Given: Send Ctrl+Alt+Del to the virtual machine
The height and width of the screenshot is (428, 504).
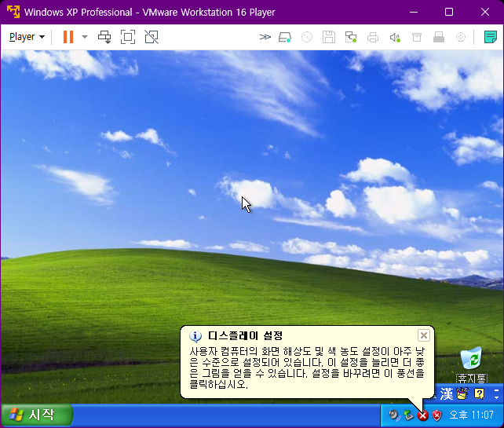Looking at the screenshot, I should pos(104,37).
